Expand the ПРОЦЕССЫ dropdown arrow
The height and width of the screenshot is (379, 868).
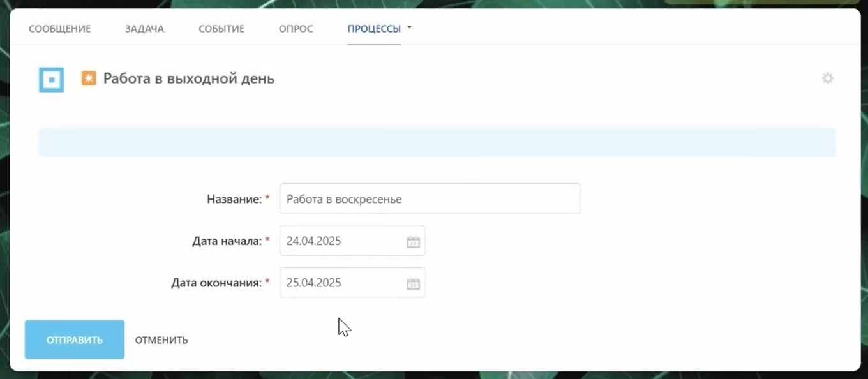tap(410, 28)
